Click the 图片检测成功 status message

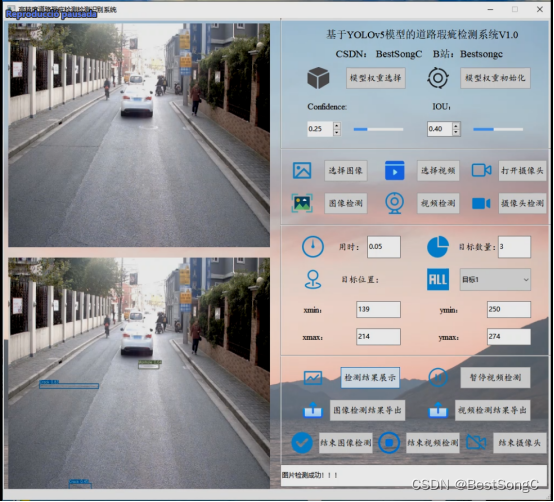(x=310, y=475)
